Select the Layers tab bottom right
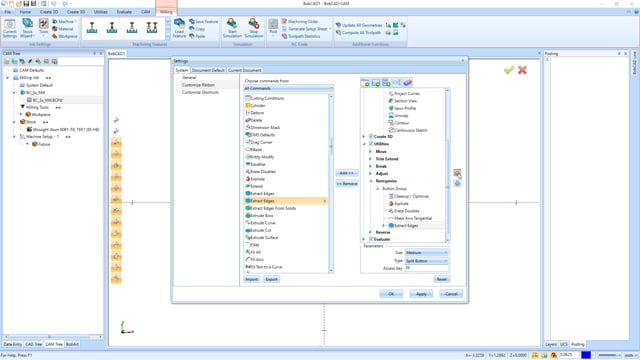This screenshot has height=360, width=640. click(x=551, y=344)
